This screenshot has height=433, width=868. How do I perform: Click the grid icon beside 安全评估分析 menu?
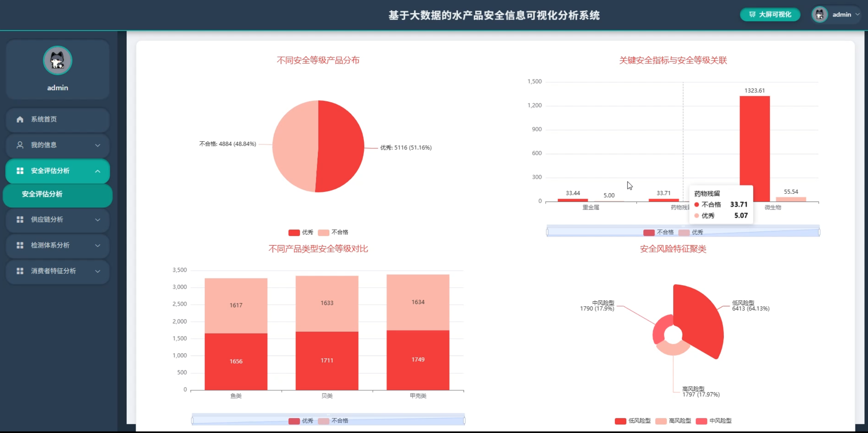pyautogui.click(x=20, y=171)
